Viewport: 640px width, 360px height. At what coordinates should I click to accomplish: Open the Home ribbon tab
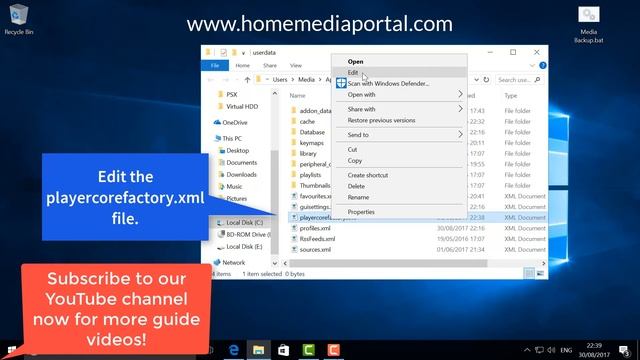tap(242, 65)
